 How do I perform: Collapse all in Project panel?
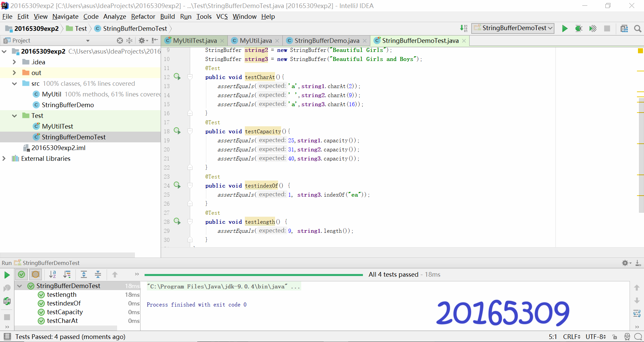tap(129, 41)
